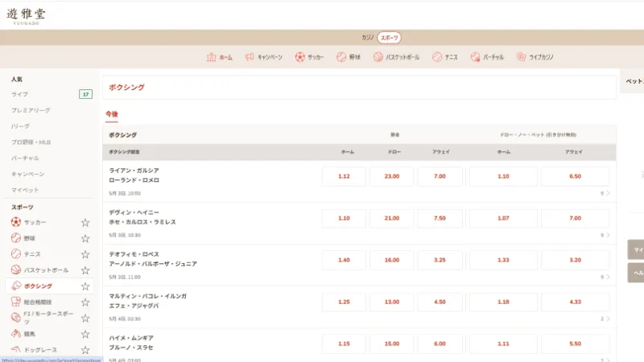Select draw odds 23.00 for the Garcia fight

pos(392,176)
